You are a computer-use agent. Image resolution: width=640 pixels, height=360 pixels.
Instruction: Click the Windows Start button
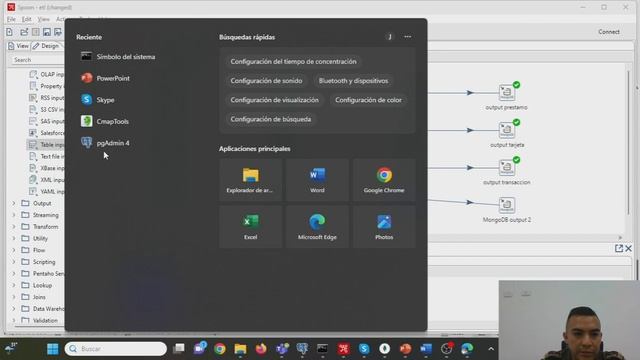click(53, 349)
